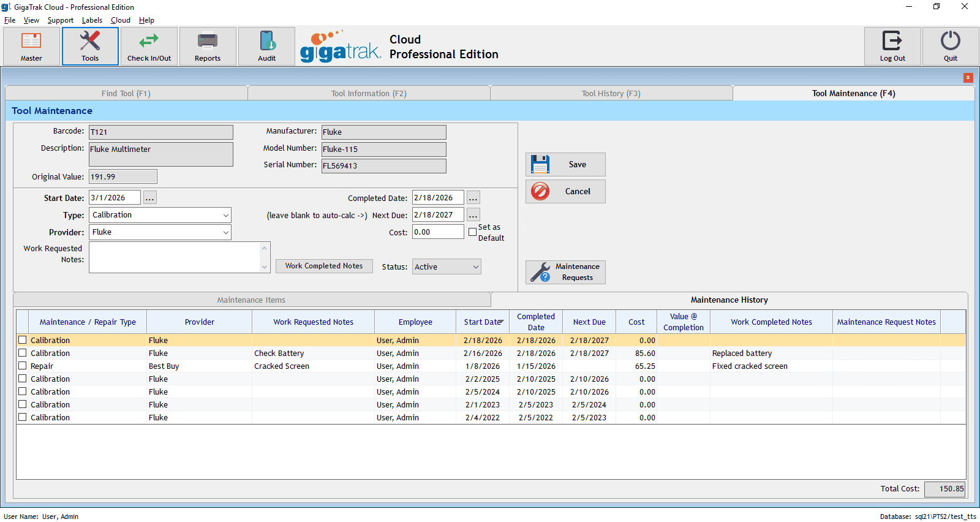Check the Repair row checkbox
This screenshot has width=980, height=522.
23,366
